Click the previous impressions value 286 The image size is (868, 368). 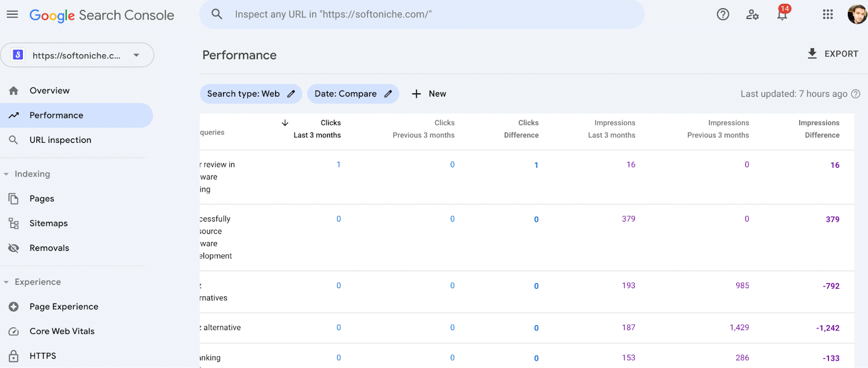pos(743,358)
